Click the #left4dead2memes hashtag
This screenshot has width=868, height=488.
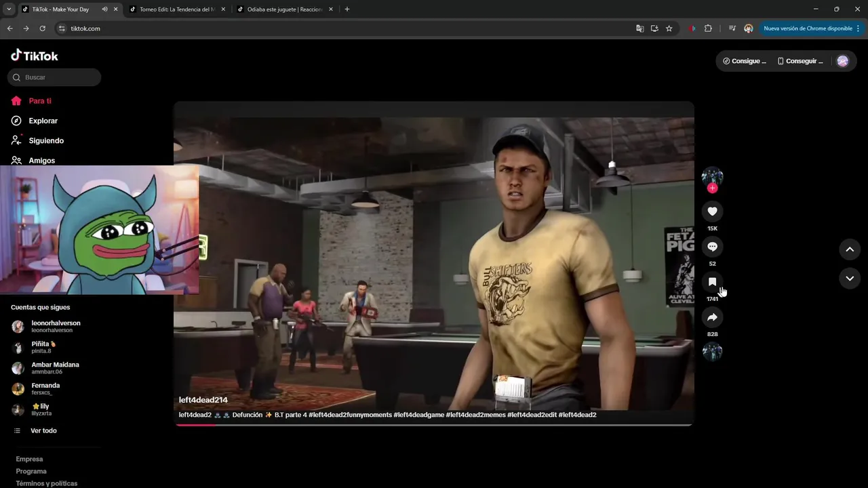click(x=475, y=415)
